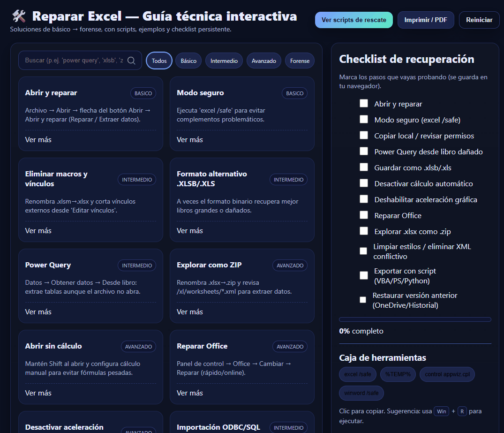Click the tools emoji icon beside the title
This screenshot has height=433, width=504.
point(19,16)
